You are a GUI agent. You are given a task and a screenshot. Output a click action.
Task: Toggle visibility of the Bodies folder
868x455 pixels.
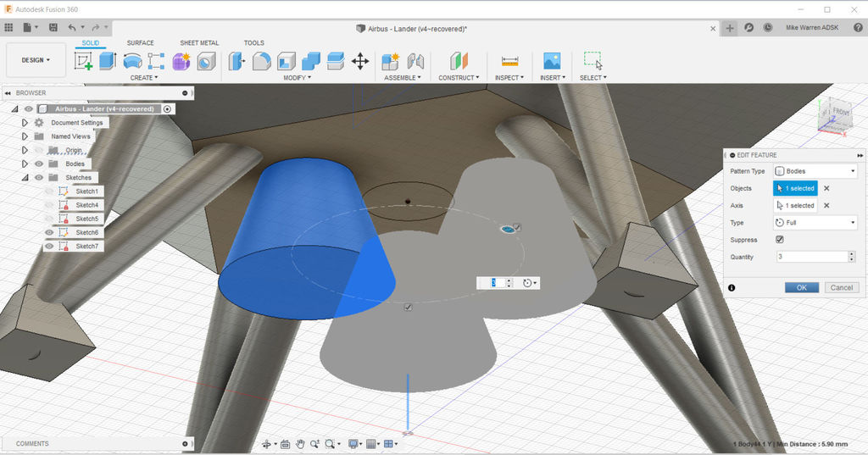pyautogui.click(x=39, y=164)
